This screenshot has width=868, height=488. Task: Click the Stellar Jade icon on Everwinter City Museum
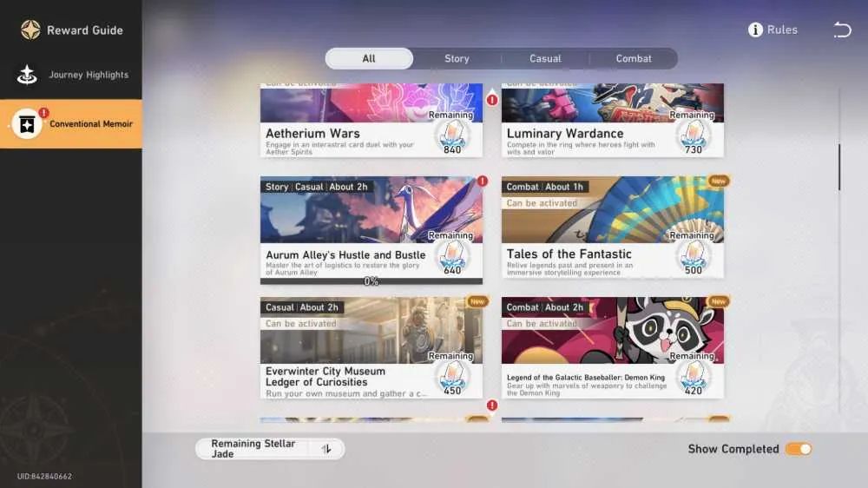pos(451,375)
